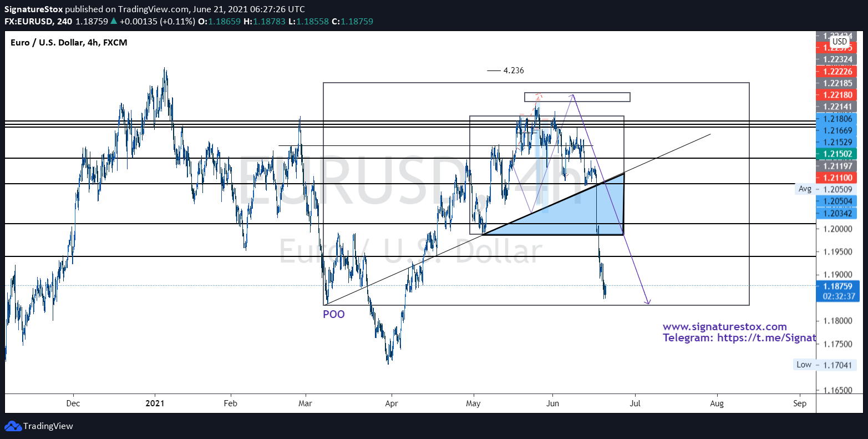This screenshot has height=439, width=868.
Task: Click the 240 interval value
Action: 65,22
